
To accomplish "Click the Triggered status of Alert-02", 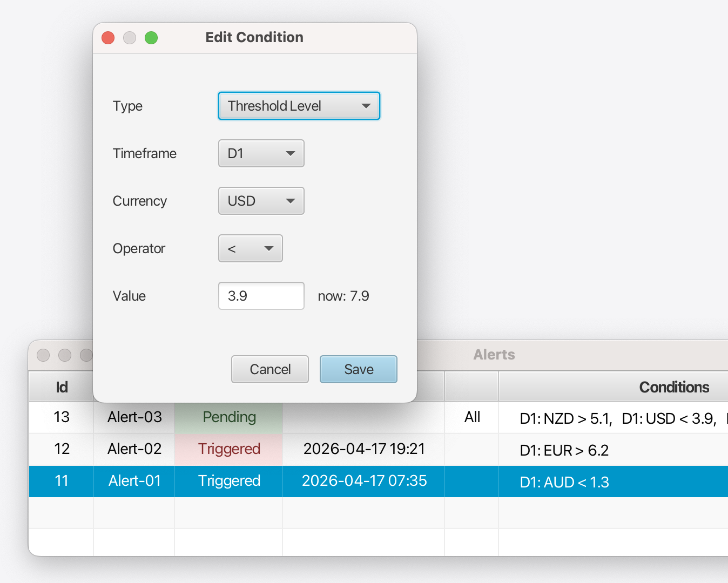I will 228,449.
